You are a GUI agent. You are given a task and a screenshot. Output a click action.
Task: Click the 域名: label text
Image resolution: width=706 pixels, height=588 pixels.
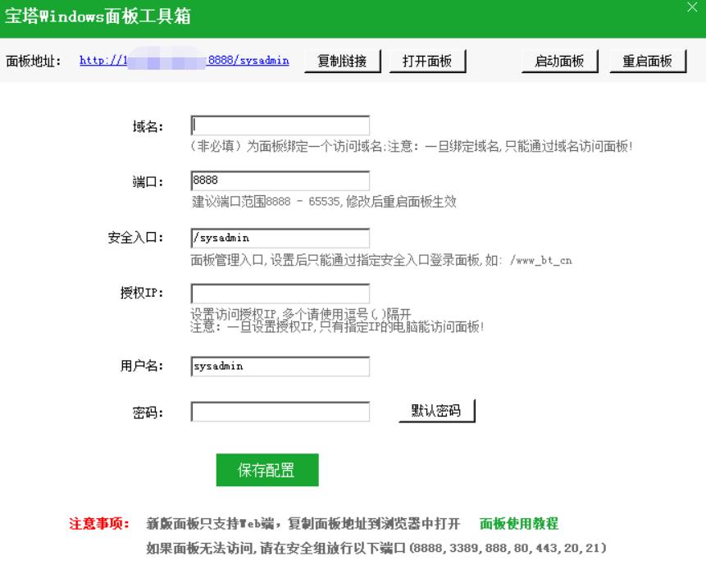tap(148, 126)
